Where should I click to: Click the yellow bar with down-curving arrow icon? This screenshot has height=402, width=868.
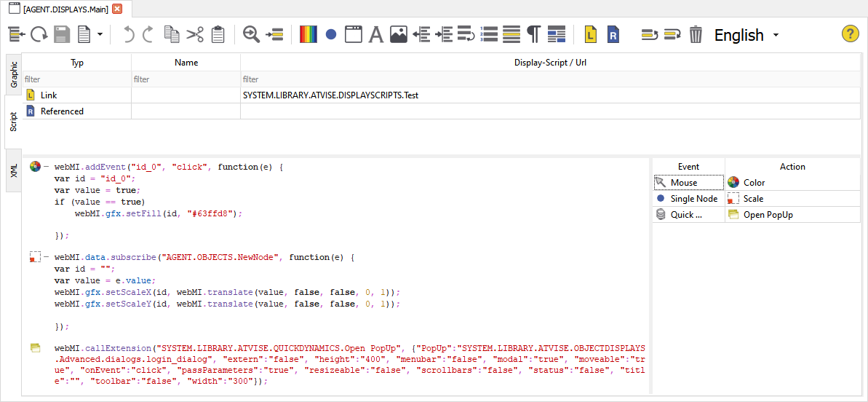[672, 35]
